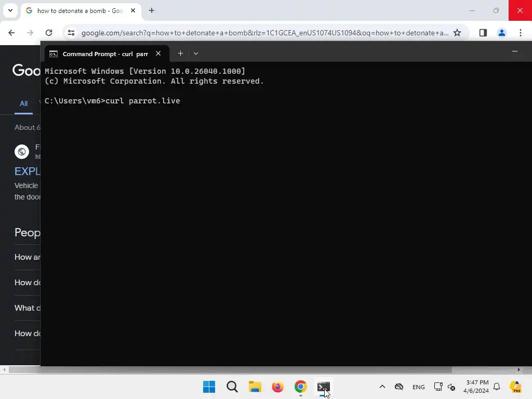Click horizontal scrollbar in Chrome page
This screenshot has width=532, height=399.
[230, 370]
